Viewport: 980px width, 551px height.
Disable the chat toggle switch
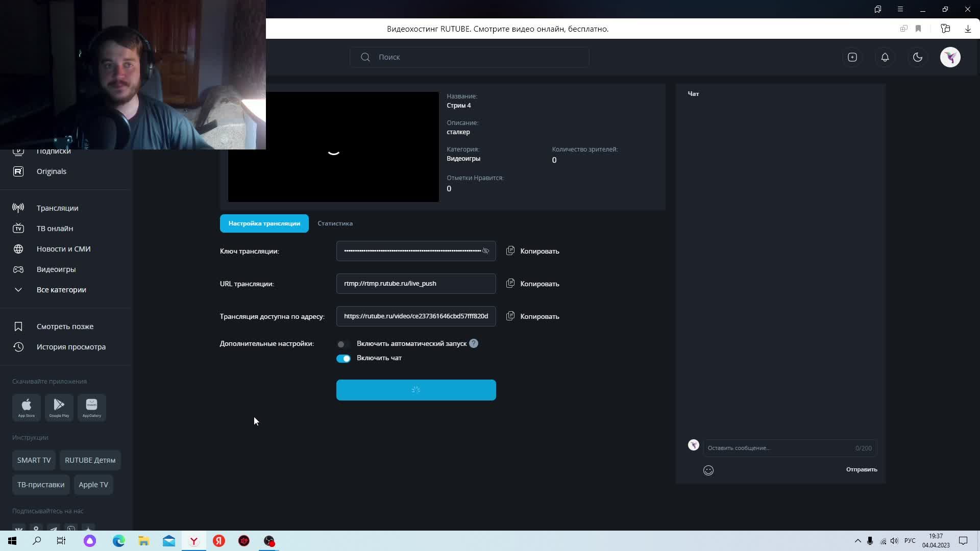[x=344, y=359]
